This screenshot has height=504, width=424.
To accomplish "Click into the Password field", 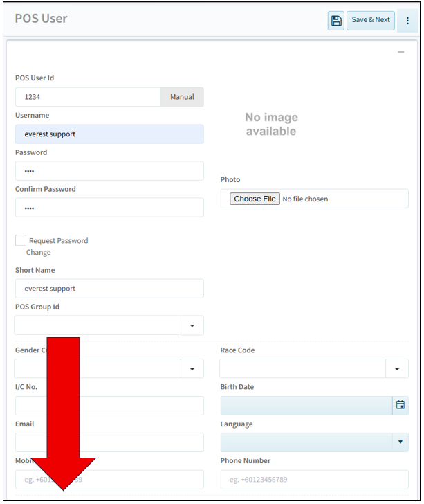I will 109,171.
